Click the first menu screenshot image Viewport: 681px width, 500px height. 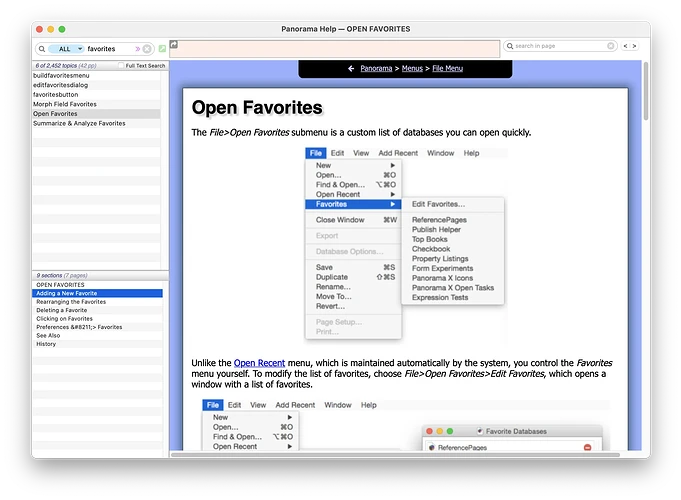[406, 243]
